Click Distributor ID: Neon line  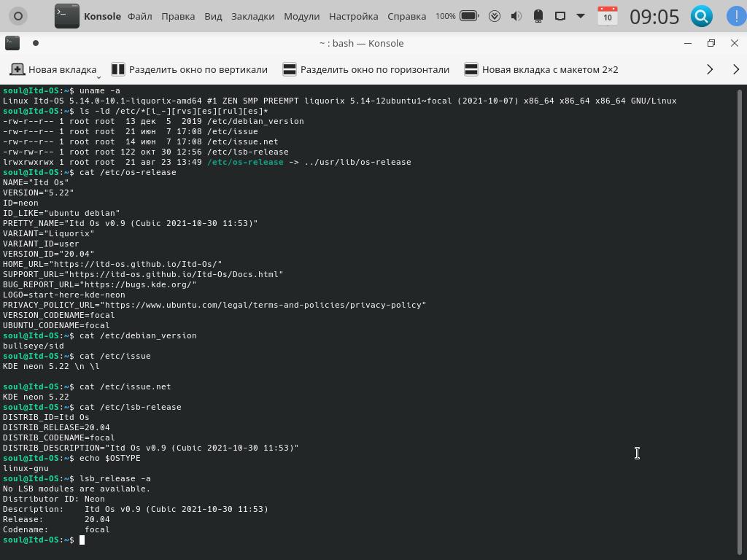54,499
